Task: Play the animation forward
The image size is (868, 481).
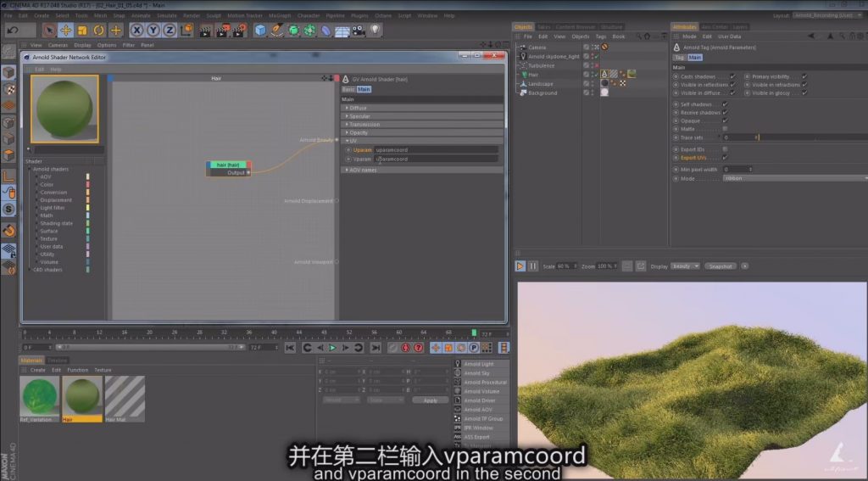Action: tap(332, 348)
